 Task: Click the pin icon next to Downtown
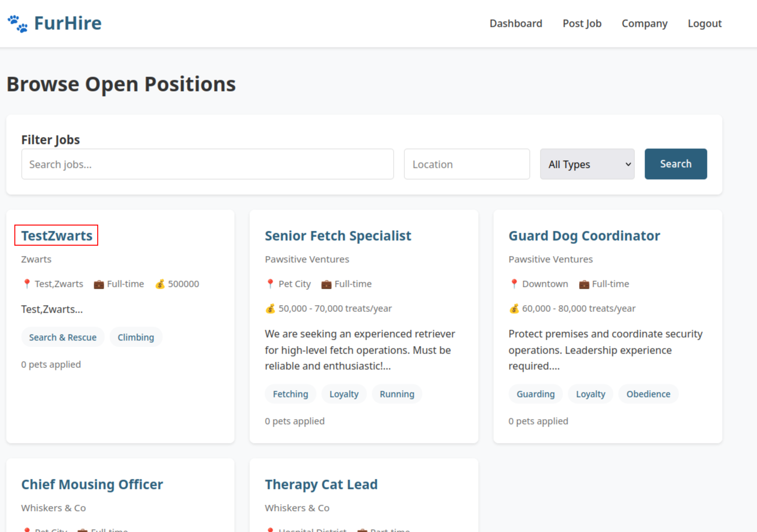(x=514, y=284)
